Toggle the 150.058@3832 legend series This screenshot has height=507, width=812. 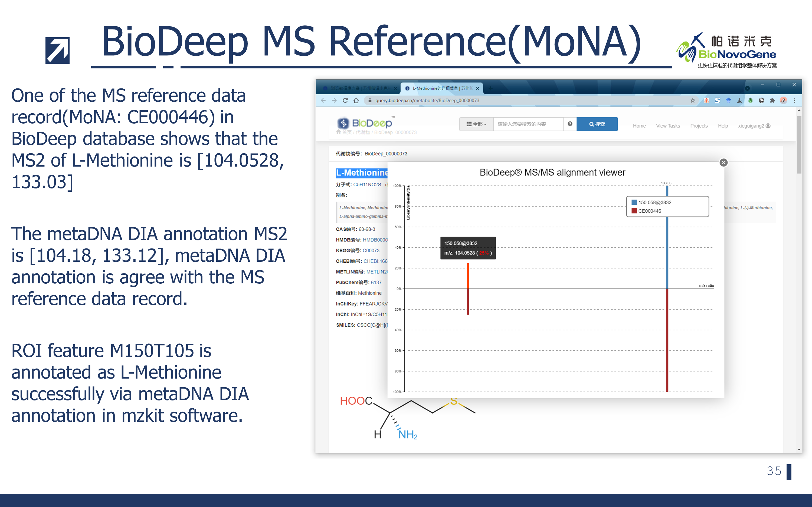654,202
